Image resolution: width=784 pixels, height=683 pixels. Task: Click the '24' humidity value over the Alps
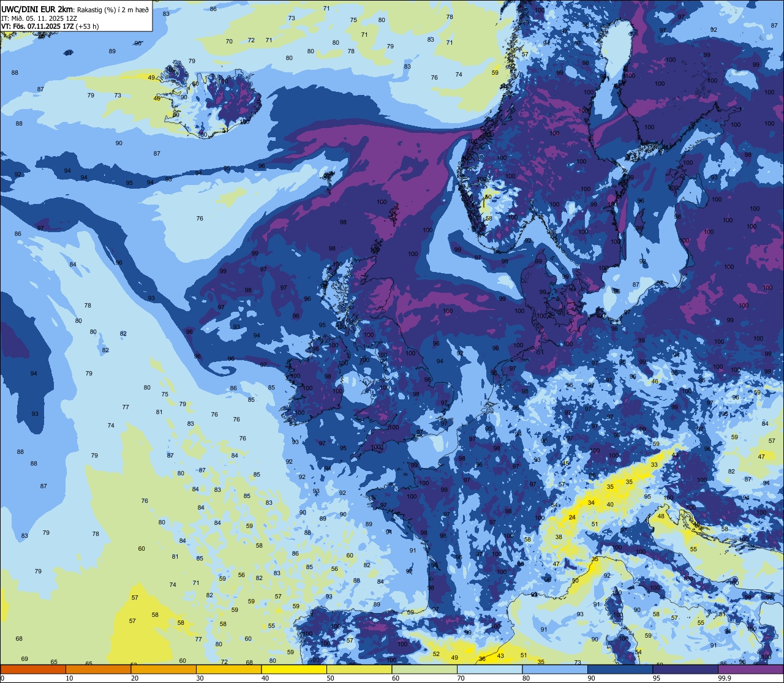572,518
